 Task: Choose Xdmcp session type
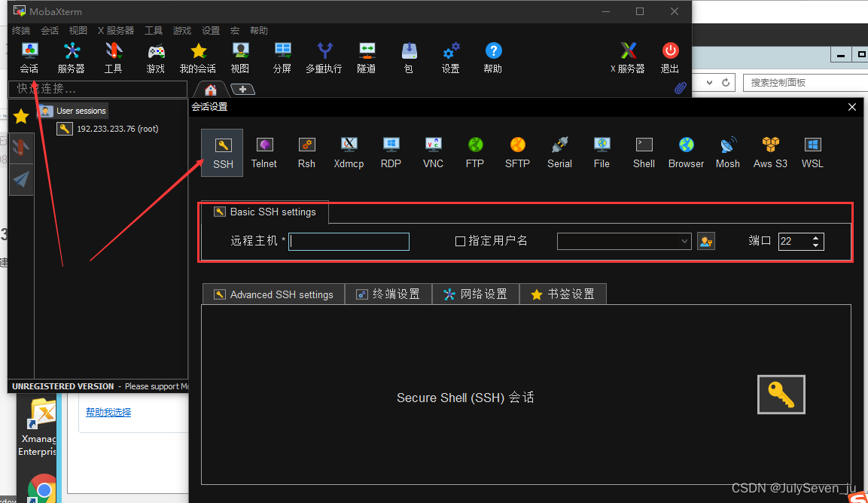pos(349,153)
